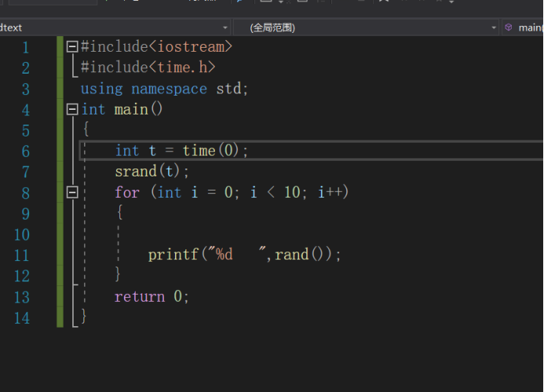
Task: Place cursor on 'using namespace std;' line
Action: click(x=164, y=89)
